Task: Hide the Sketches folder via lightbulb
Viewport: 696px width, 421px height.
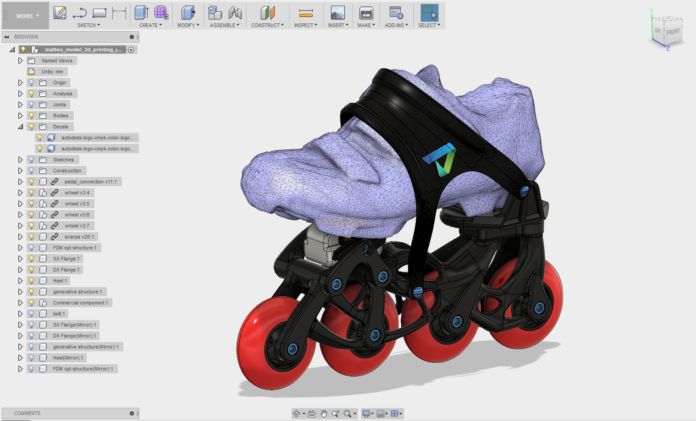Action: point(32,159)
